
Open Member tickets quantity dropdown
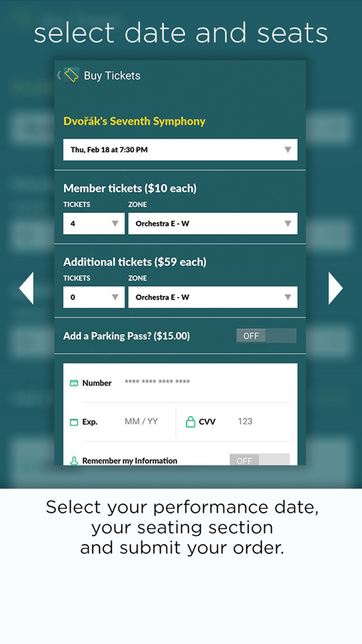pos(94,223)
